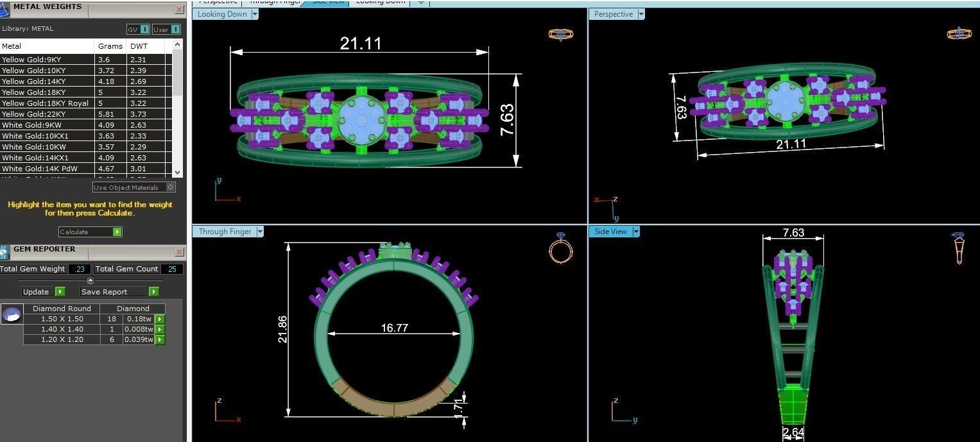Viewport: 980px width, 442px height.
Task: Click scroll-down arrow of metal list
Action: pos(178,172)
